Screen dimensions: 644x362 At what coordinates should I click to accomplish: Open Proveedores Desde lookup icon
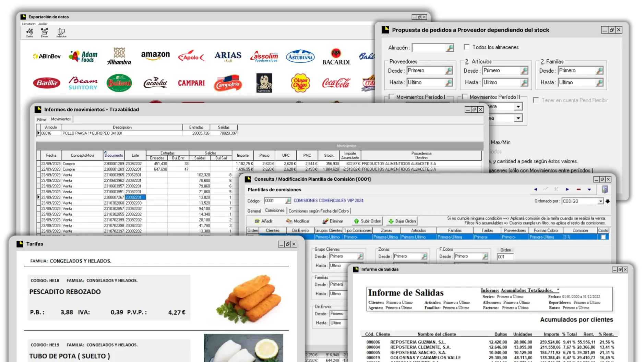point(449,71)
